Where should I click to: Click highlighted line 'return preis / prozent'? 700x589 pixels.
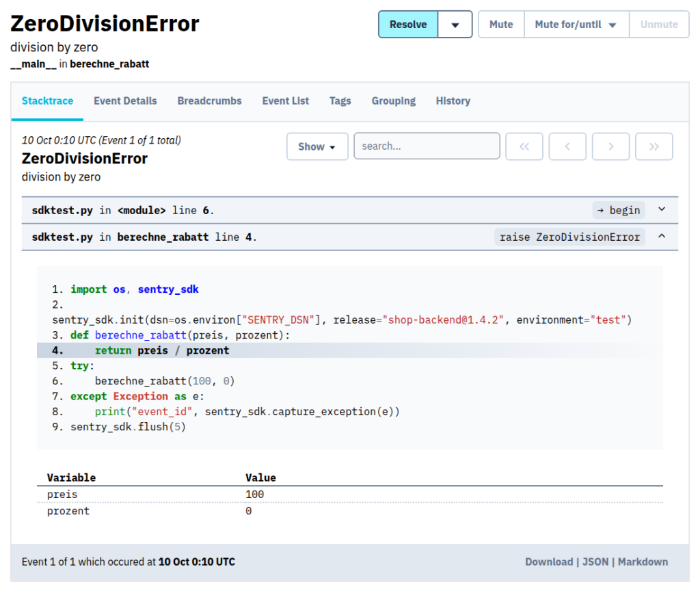350,350
